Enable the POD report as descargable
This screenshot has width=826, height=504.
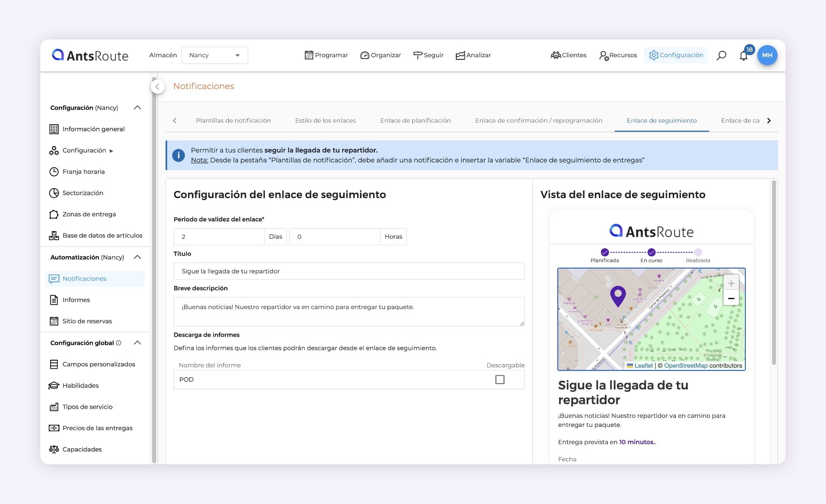click(x=500, y=380)
